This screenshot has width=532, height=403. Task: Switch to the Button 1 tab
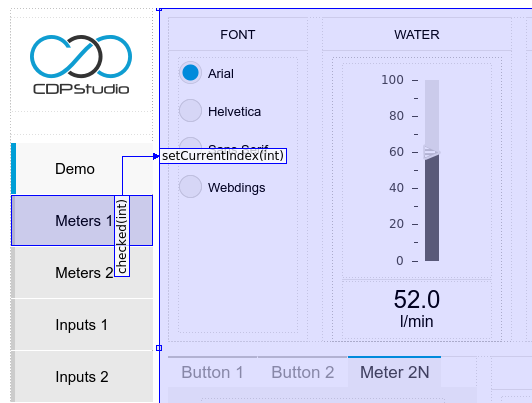212,372
